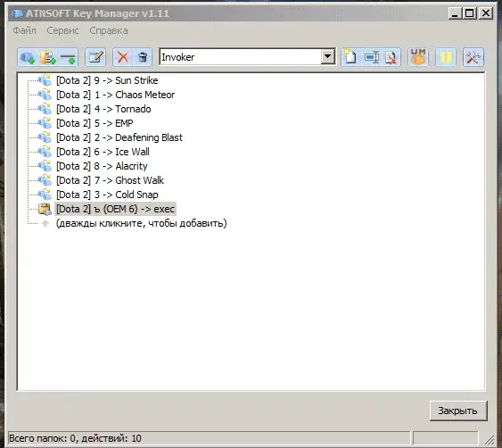The width and height of the screenshot is (502, 448).
Task: Click the clipboard icon of the exec row
Action: tap(45, 209)
